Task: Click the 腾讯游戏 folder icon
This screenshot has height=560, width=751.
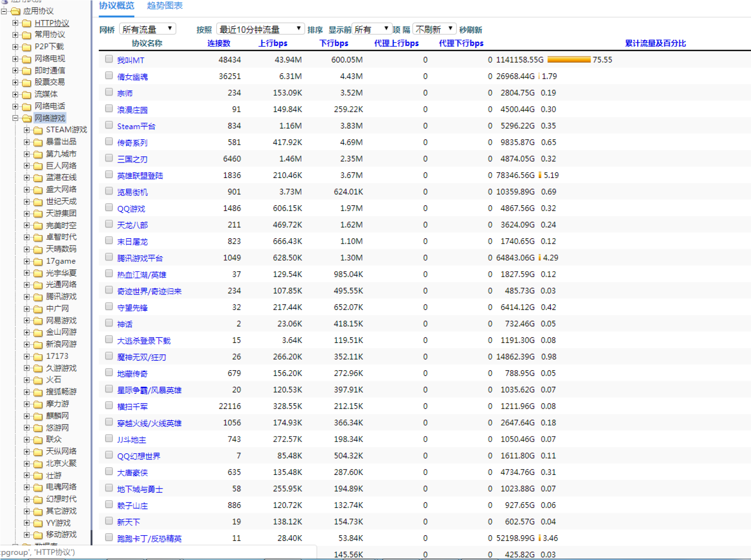Action: pyautogui.click(x=38, y=297)
